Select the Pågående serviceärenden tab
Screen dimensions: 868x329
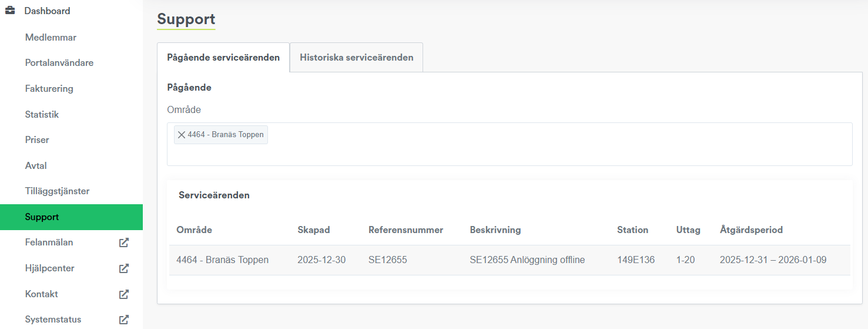coord(223,58)
